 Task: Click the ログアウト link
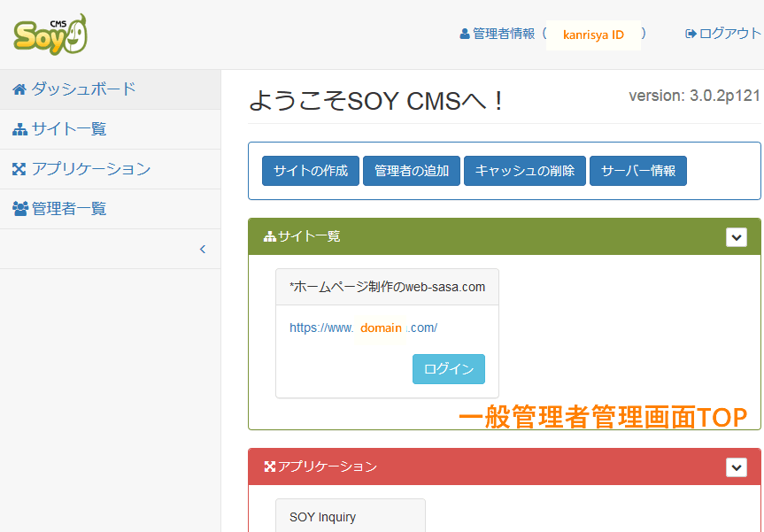(723, 34)
